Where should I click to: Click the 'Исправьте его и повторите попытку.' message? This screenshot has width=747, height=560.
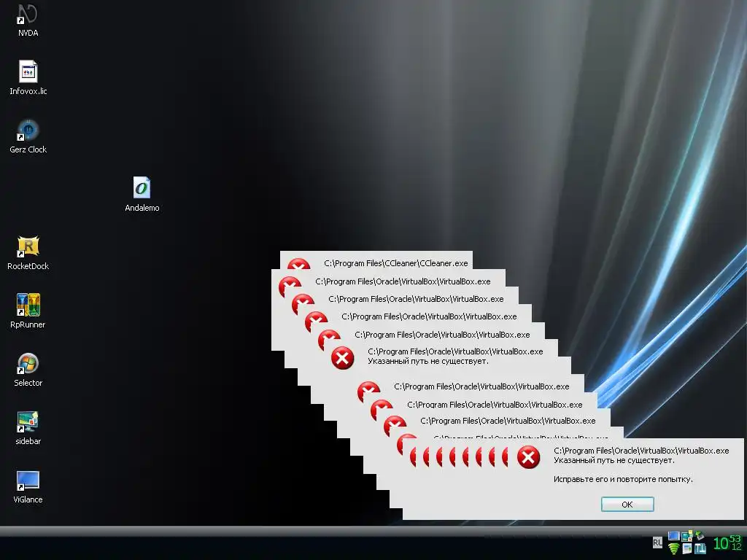(x=623, y=479)
